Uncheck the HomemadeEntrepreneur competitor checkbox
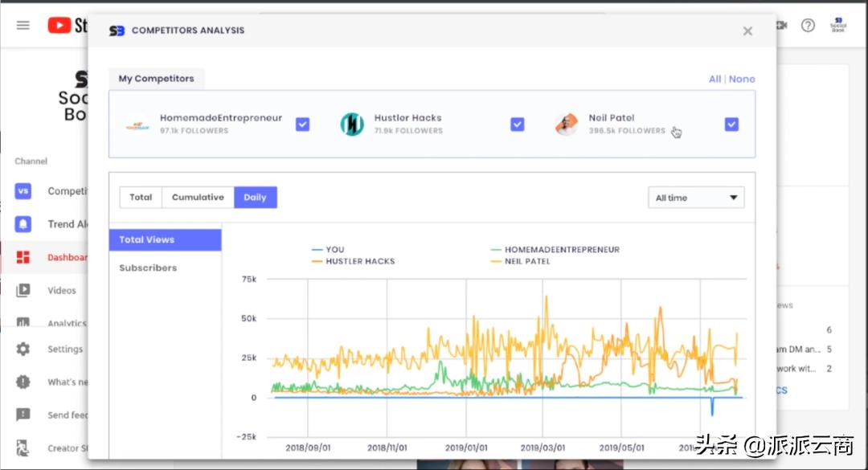 [x=302, y=125]
